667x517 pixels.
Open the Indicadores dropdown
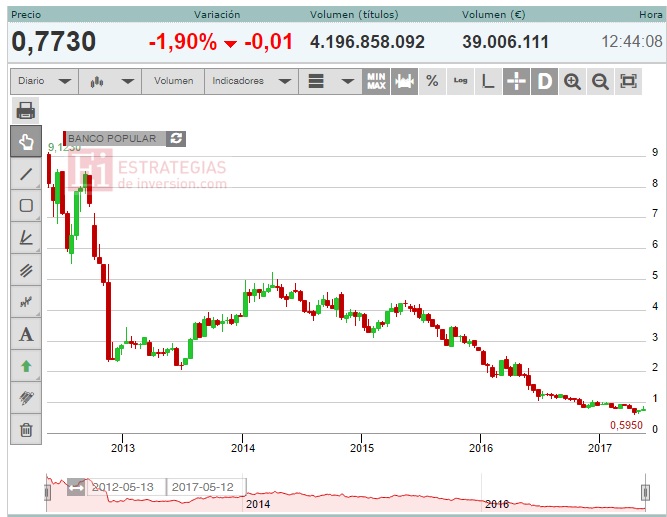tap(251, 81)
